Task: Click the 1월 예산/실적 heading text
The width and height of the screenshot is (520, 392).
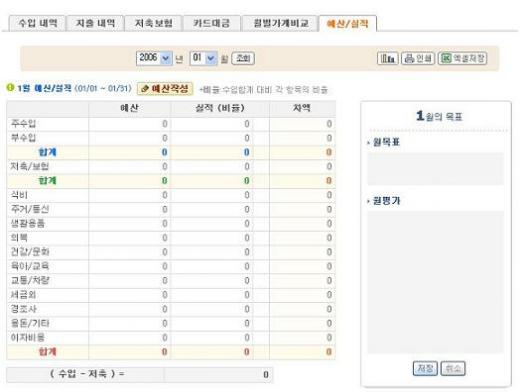Action: click(x=45, y=88)
